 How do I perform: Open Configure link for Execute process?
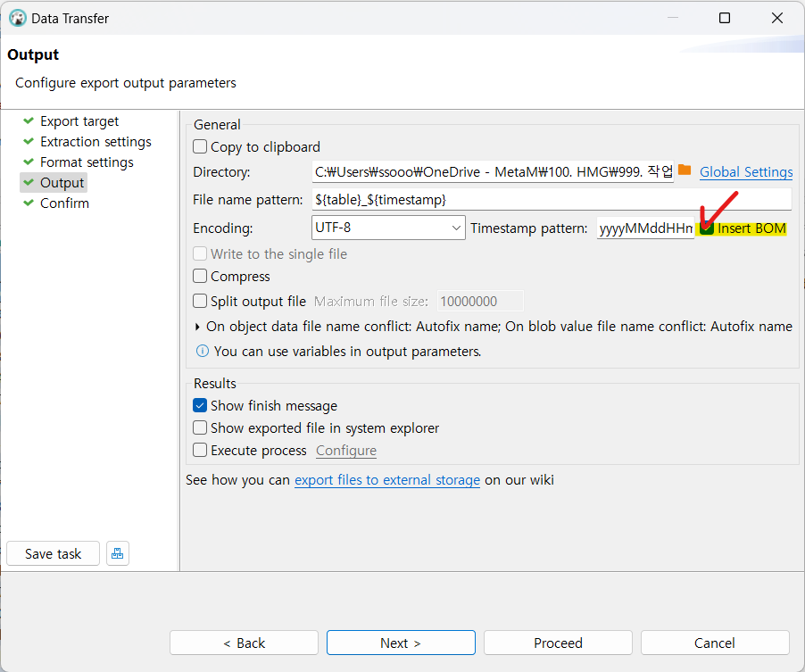(x=346, y=450)
